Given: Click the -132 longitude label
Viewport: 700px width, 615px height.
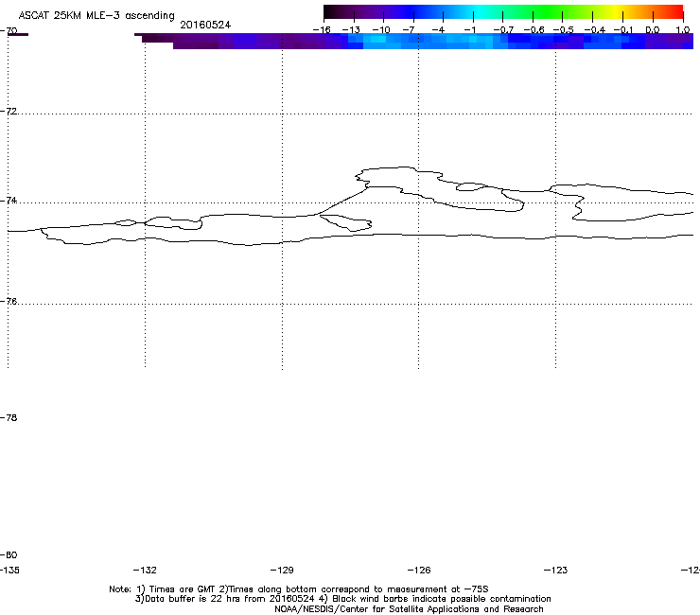Looking at the screenshot, I should (x=145, y=570).
